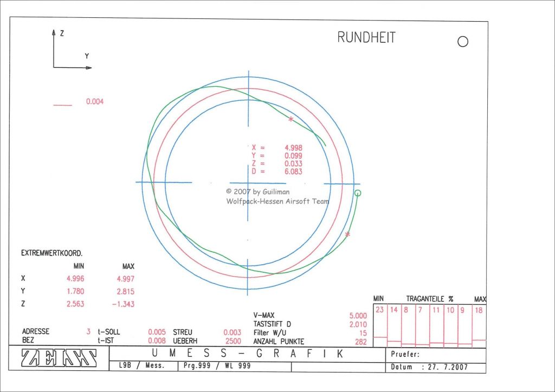The width and height of the screenshot is (555, 392).
Task: Click the lower red asterisk marker on the profile
Action: click(347, 234)
